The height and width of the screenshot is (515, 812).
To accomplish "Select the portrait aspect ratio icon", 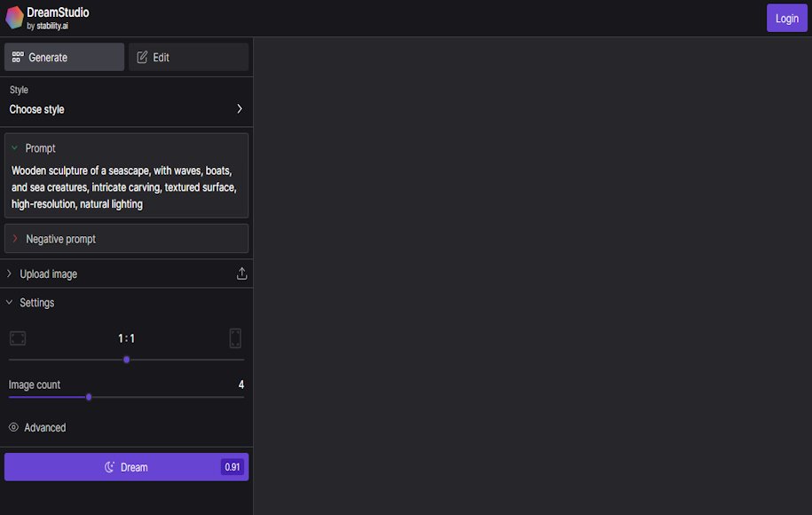I will point(235,338).
